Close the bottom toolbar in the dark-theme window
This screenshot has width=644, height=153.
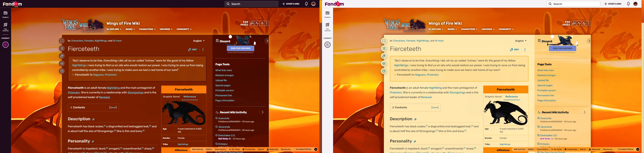316,149
